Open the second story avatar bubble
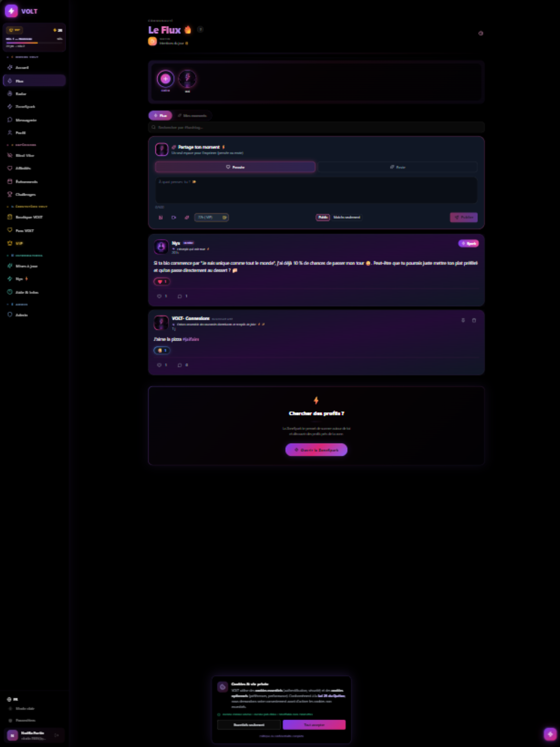Screen dimensions: 560x747 (187, 79)
